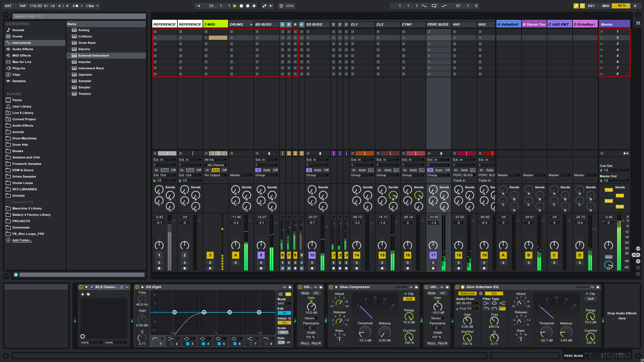
Task: Deactivate DRUMS track 4 activator
Action: (235, 255)
